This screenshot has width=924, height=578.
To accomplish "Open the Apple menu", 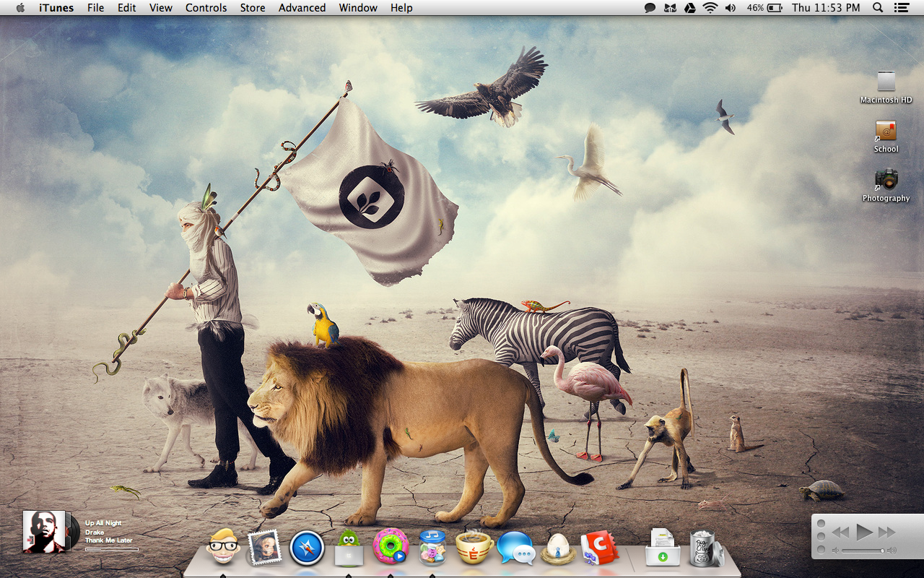I will (x=19, y=7).
